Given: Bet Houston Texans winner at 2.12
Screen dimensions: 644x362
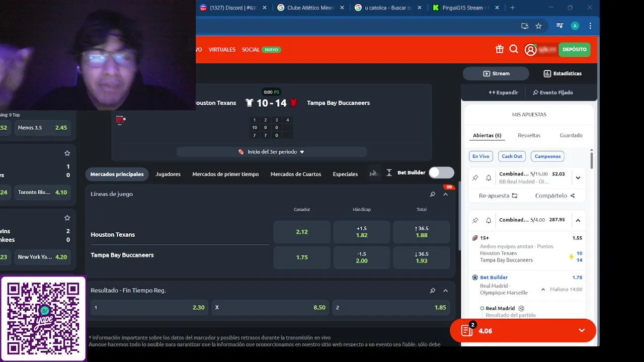Looking at the screenshot, I should (x=302, y=232).
